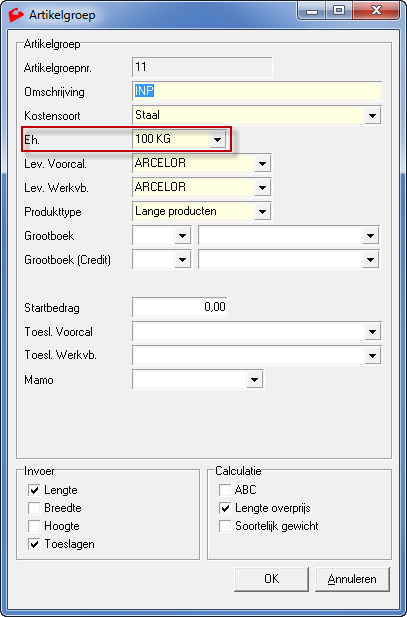Open the Lev. Voorcal. supplier dropdown
Image resolution: width=407 pixels, height=617 pixels.
262,163
